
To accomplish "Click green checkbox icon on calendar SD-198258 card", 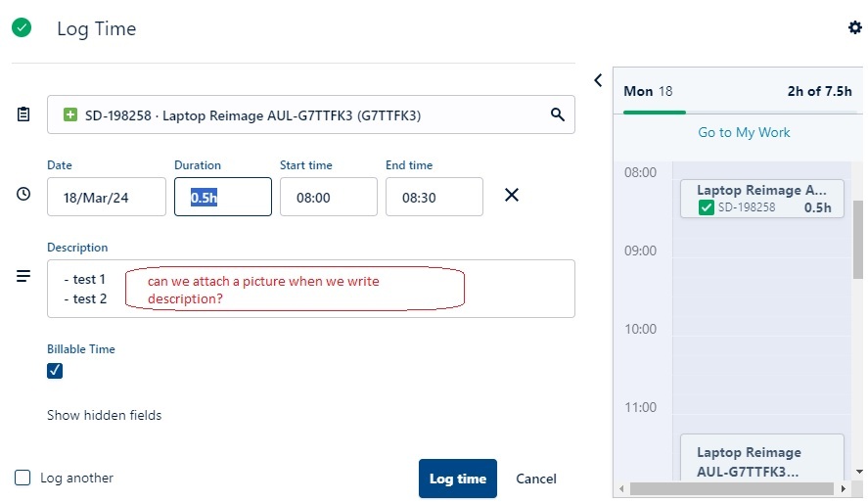I will click(707, 207).
